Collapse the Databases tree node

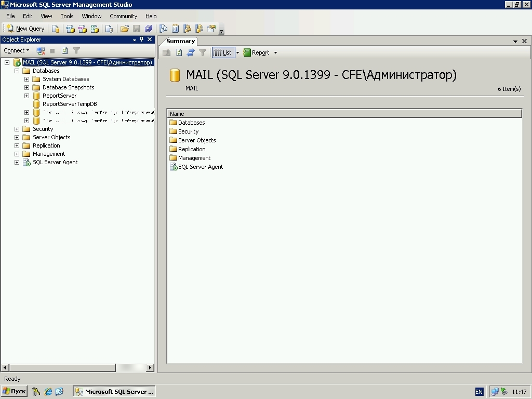coord(17,71)
